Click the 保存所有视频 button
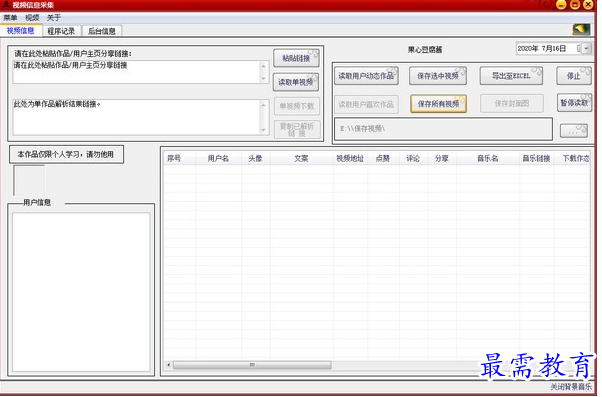This screenshot has height=397, width=602. click(x=438, y=104)
